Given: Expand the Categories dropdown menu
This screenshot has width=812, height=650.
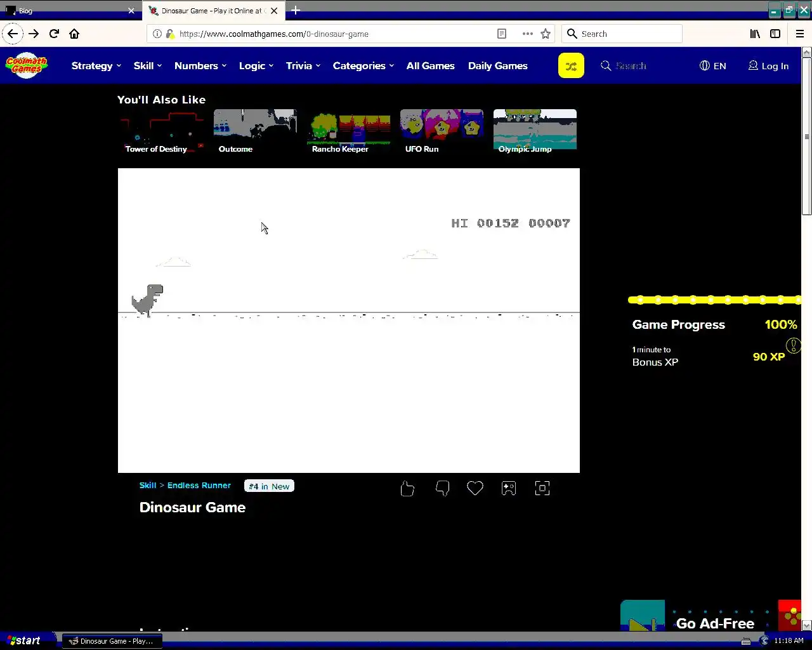Looking at the screenshot, I should (x=363, y=65).
